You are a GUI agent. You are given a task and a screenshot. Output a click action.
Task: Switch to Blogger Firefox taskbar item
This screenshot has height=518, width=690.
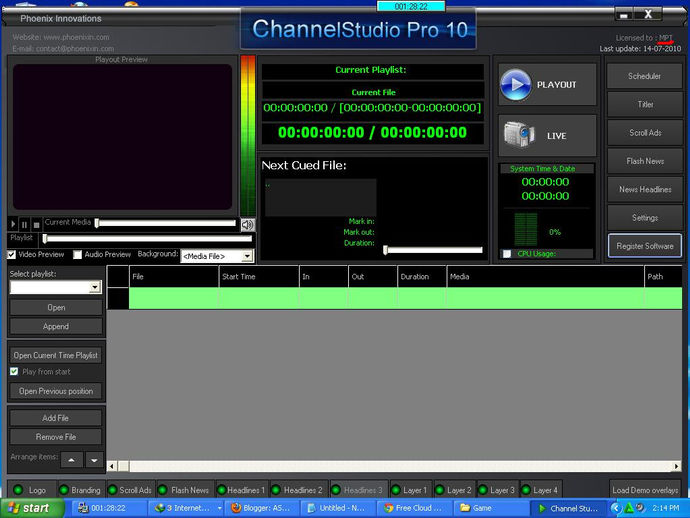[x=261, y=508]
